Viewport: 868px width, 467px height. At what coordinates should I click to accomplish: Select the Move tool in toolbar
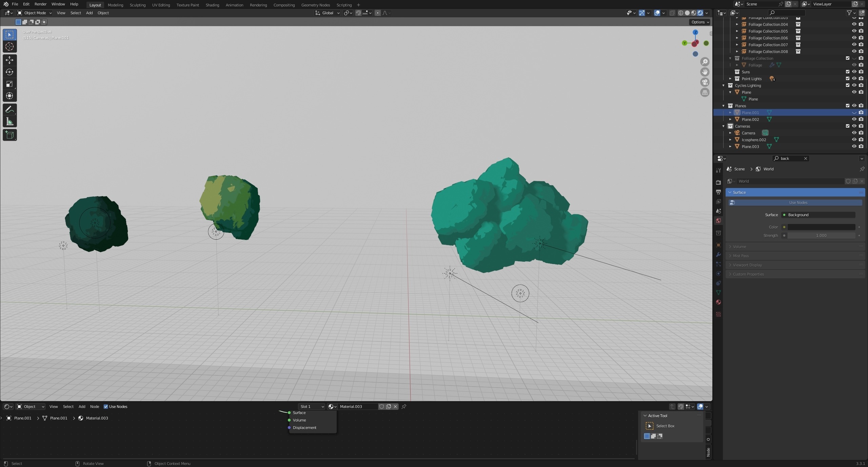9,60
